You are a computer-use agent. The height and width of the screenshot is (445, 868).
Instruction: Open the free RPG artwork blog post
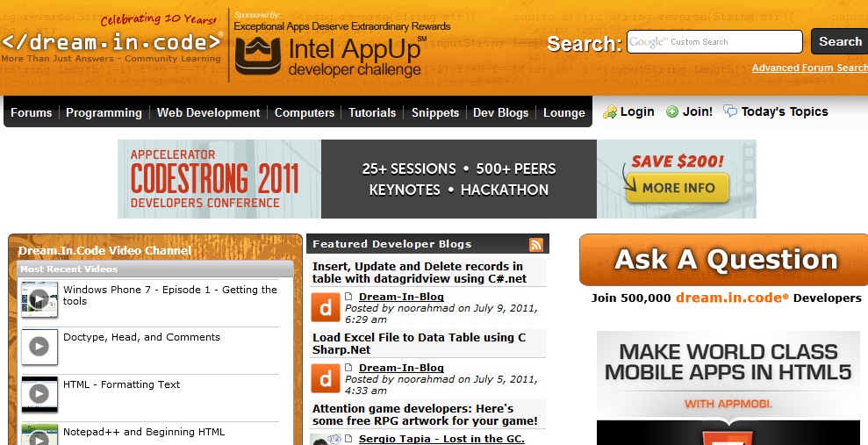coord(425,414)
